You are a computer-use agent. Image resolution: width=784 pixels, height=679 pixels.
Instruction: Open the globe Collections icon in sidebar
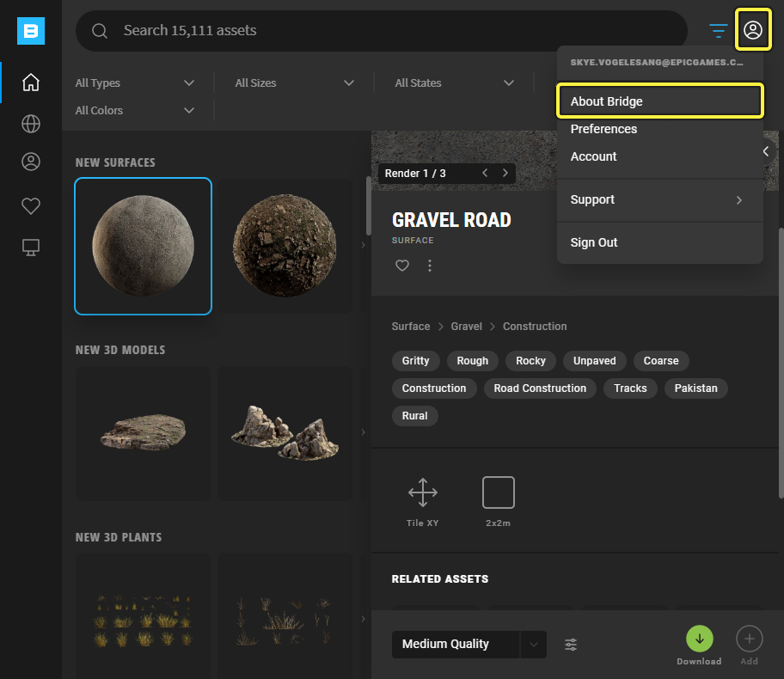pyautogui.click(x=31, y=124)
